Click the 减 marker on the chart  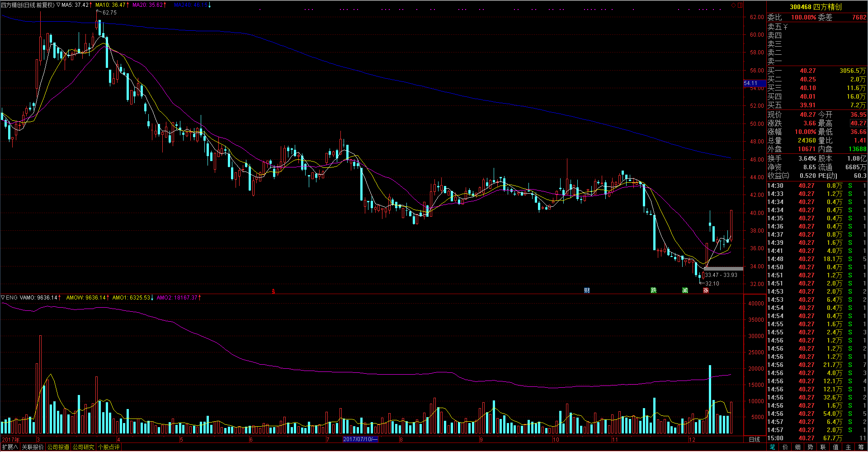(x=685, y=290)
